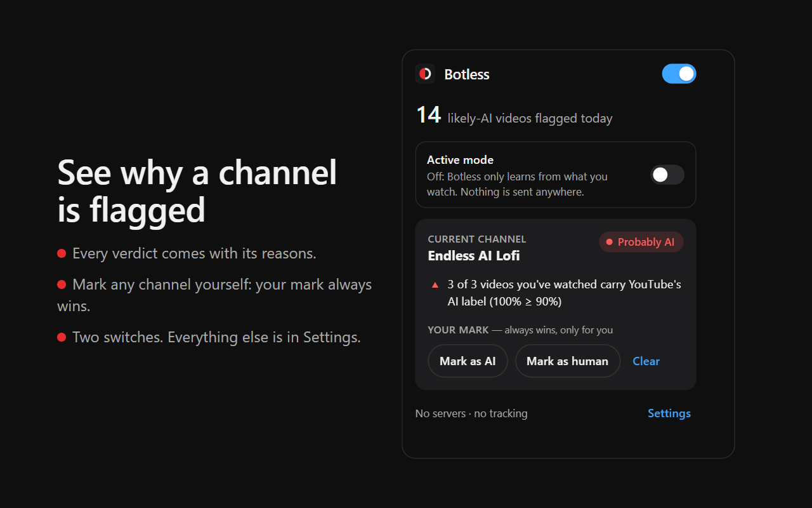This screenshot has height=508, width=812.
Task: Click the "See why a channel is flagged" heading
Action: pos(197,190)
